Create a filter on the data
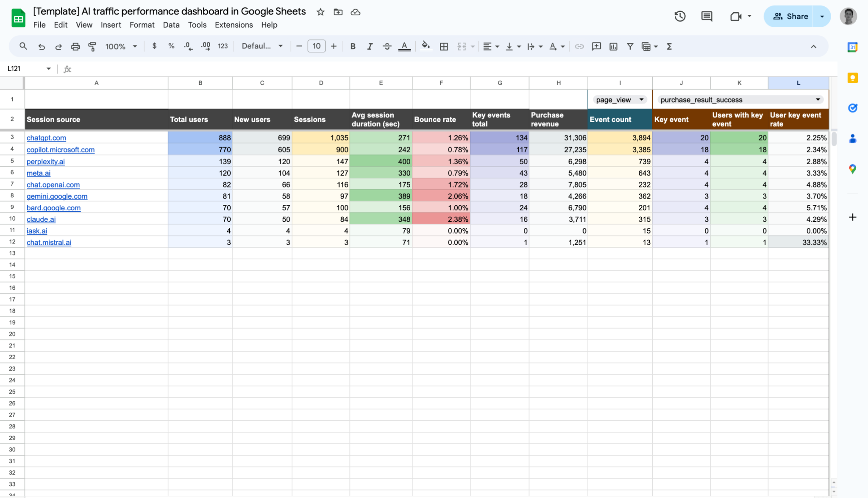This screenshot has width=868, height=498. click(x=630, y=46)
